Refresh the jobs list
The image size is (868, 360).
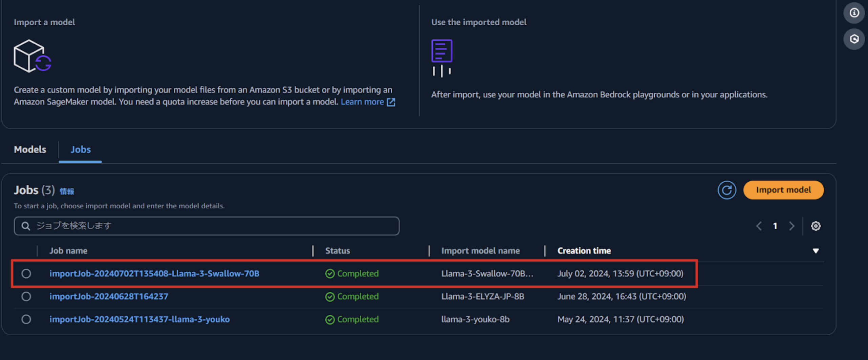(x=726, y=190)
